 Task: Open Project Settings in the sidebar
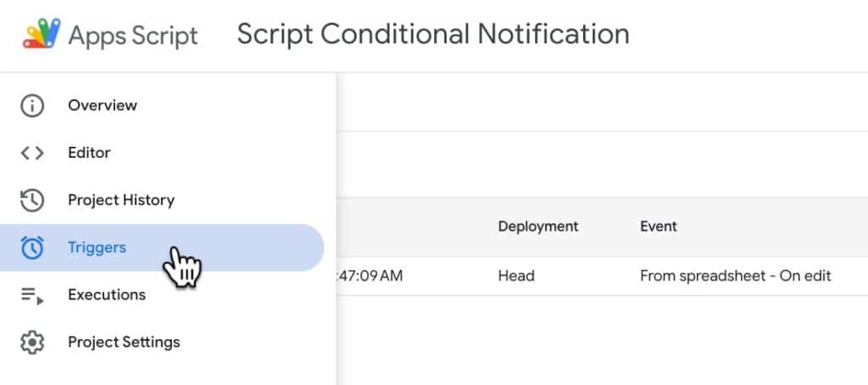(x=124, y=343)
